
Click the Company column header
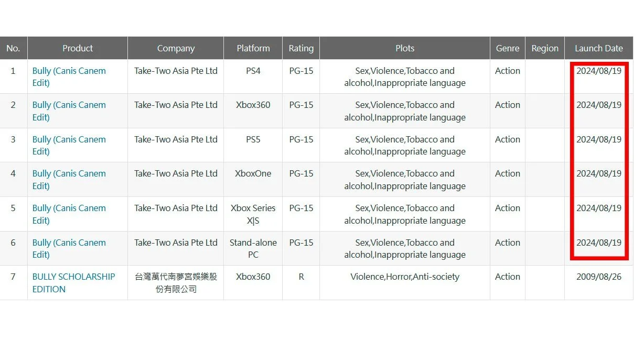176,48
